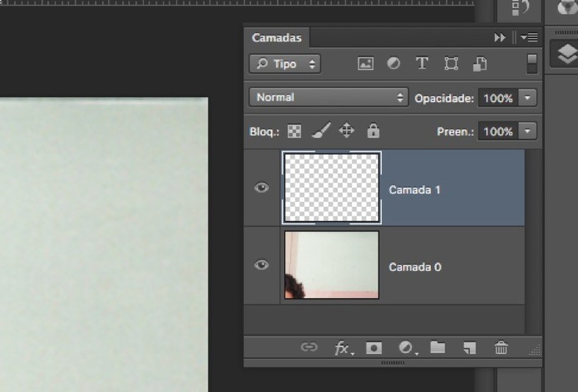Click the link layers icon

[x=309, y=347]
